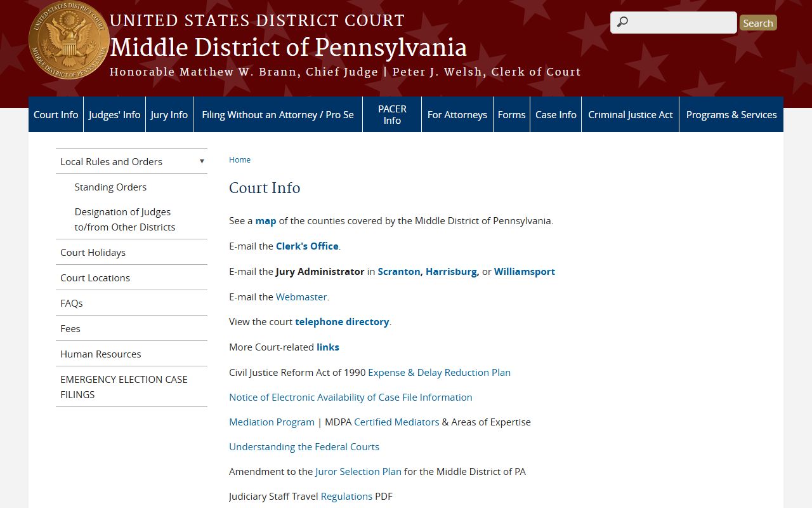This screenshot has height=508, width=812.
Task: Open the telephone directory link
Action: [342, 322]
